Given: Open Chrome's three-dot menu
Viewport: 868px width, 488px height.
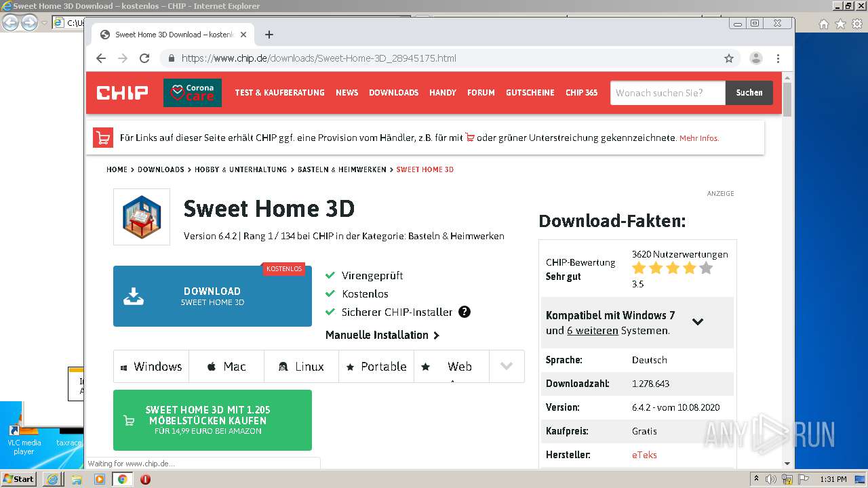Looking at the screenshot, I should [778, 58].
